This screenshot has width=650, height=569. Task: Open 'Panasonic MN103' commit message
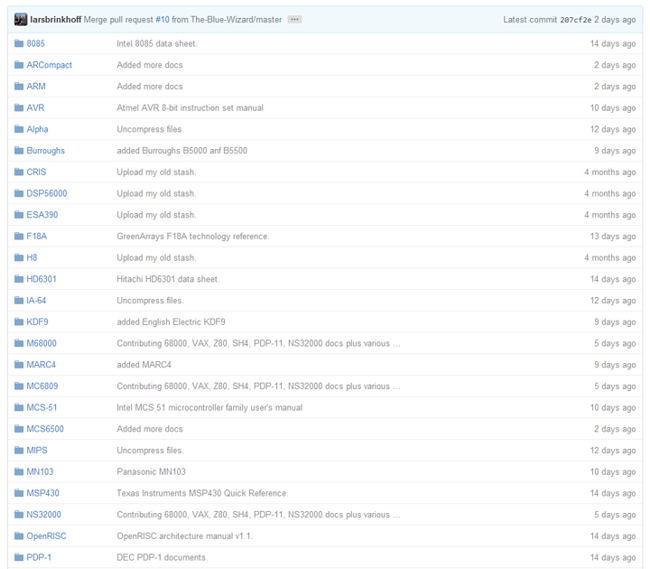151,472
